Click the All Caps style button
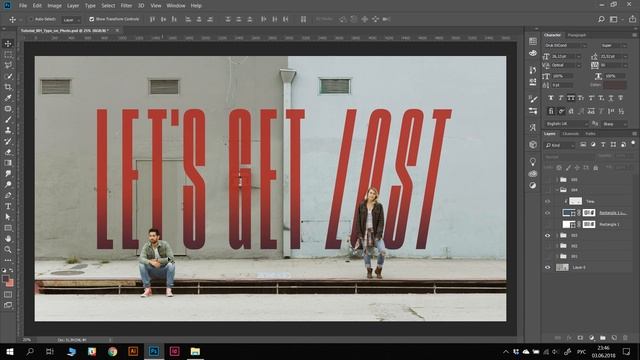The width and height of the screenshot is (640, 360). 571,98
